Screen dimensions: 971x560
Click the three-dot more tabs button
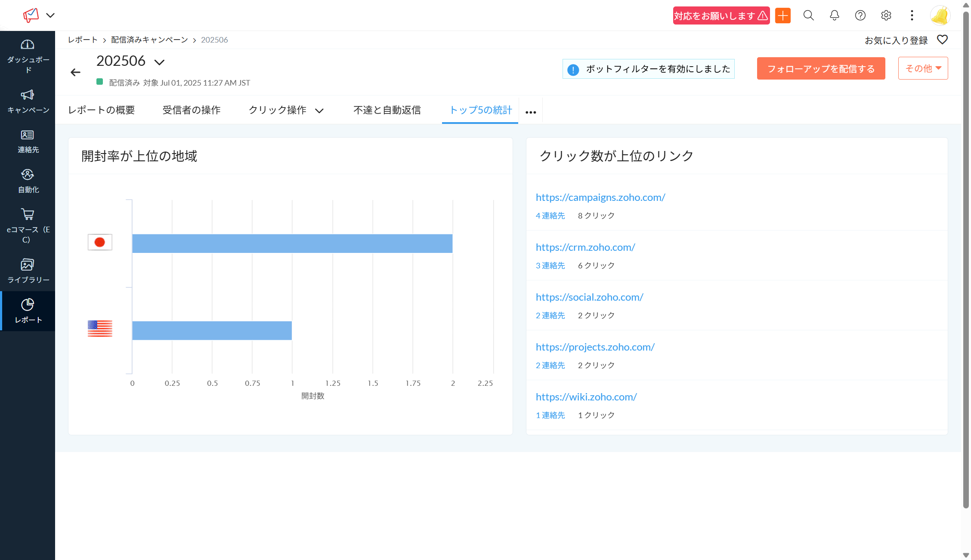(x=531, y=112)
